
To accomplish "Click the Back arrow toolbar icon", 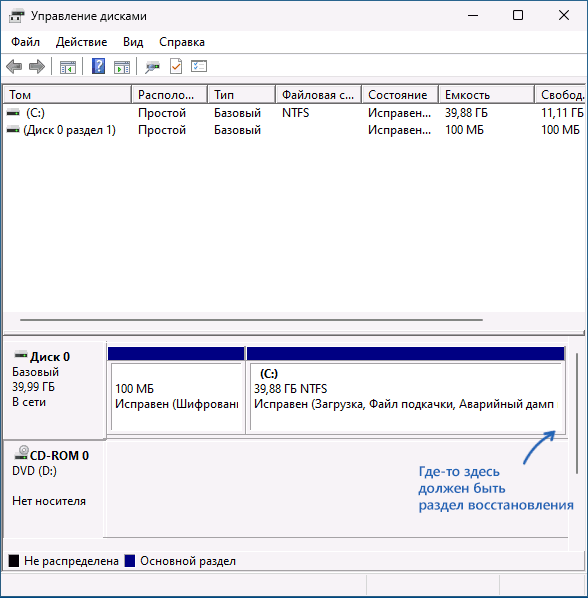I will (14, 67).
